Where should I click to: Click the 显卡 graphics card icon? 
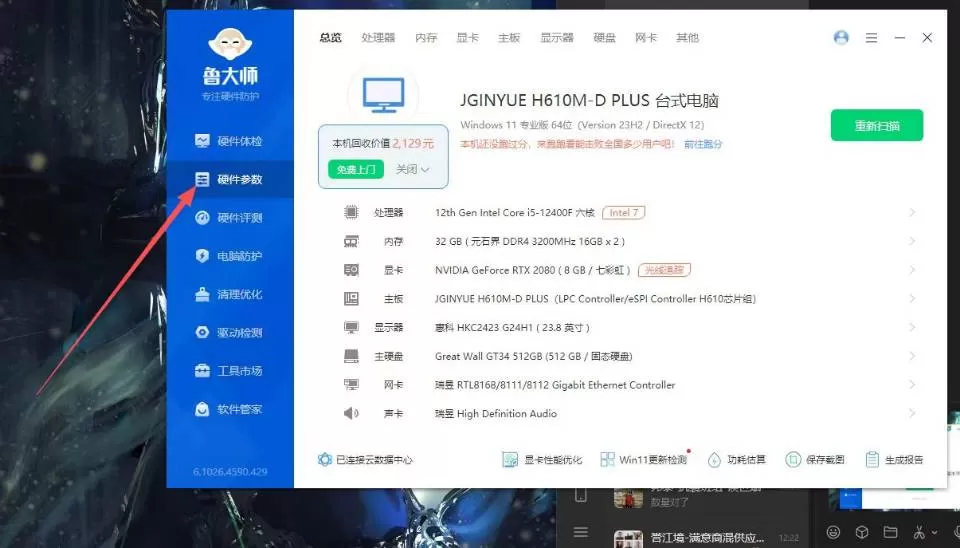click(x=351, y=270)
